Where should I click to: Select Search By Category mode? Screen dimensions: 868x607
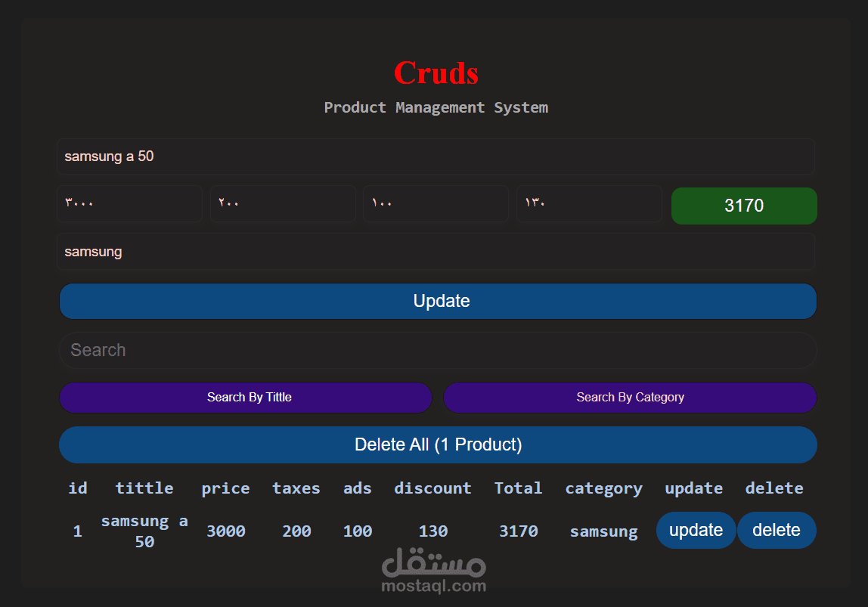click(x=630, y=398)
